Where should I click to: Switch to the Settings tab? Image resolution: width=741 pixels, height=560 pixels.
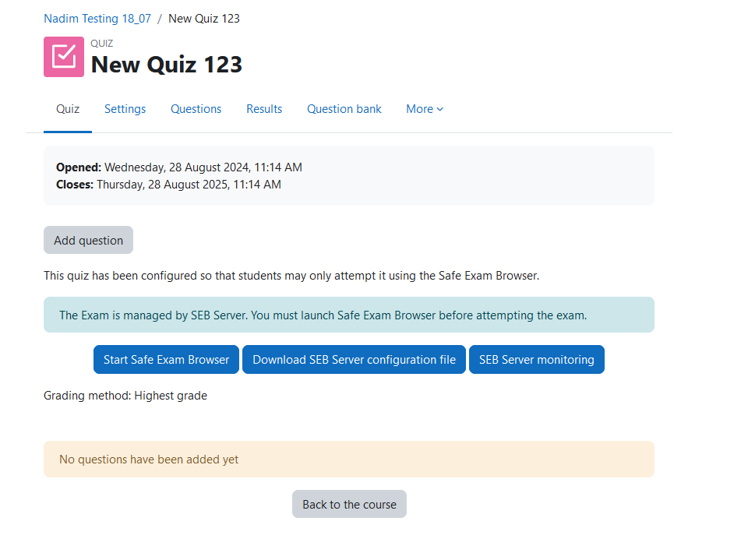(125, 109)
